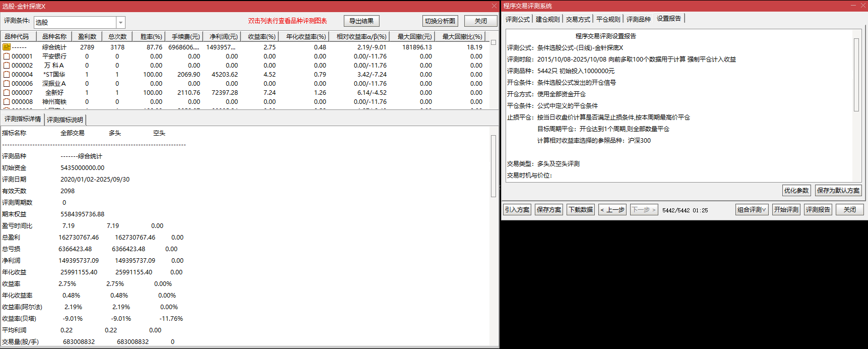Click the 保存方案 button

tap(549, 210)
